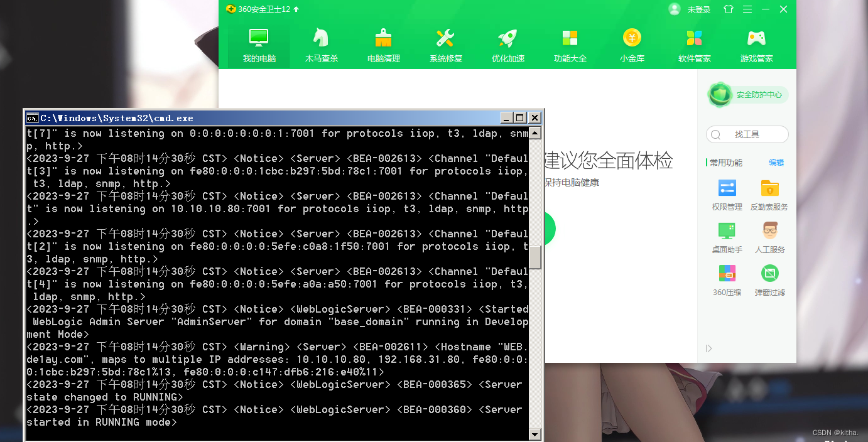Open the 功能大全 toolbox icon
The height and width of the screenshot is (442, 868).
pos(570,44)
